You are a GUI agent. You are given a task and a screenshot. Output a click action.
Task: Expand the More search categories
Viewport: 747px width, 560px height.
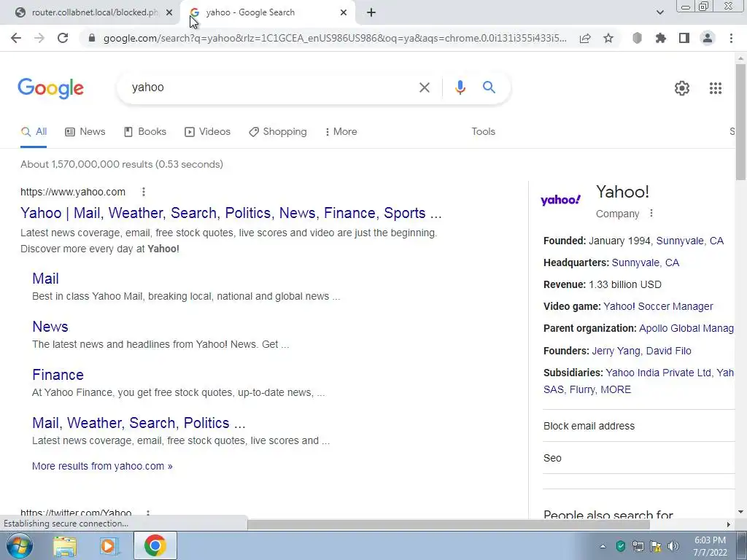pos(341,132)
